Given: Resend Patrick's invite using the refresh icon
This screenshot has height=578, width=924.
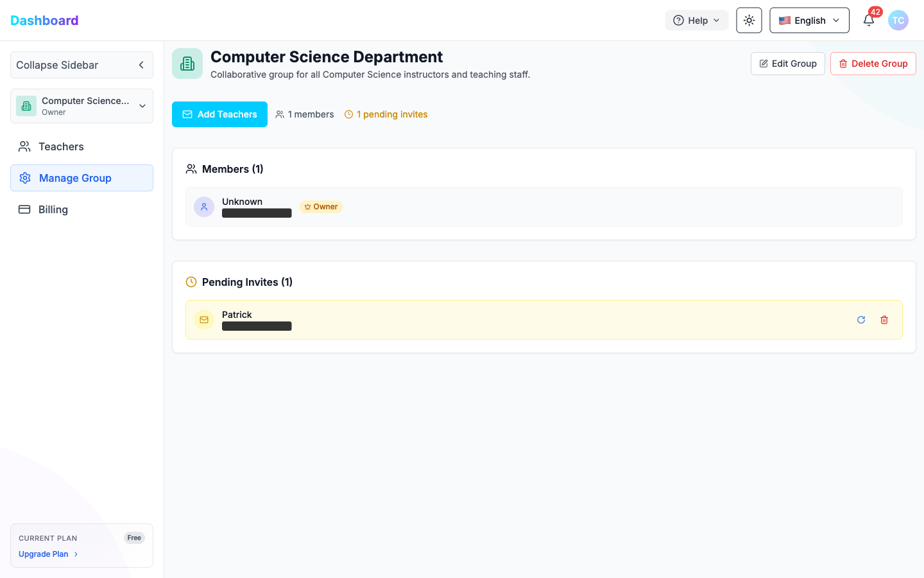Looking at the screenshot, I should tap(860, 319).
